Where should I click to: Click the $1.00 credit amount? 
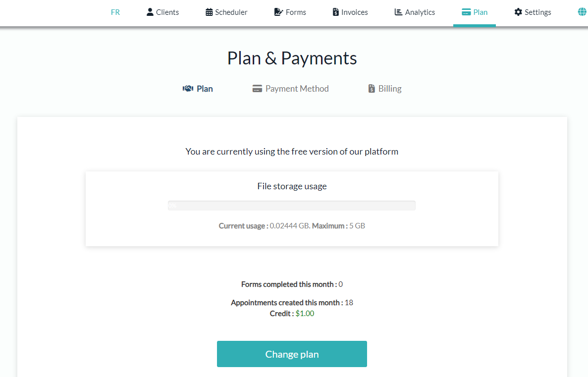[305, 313]
